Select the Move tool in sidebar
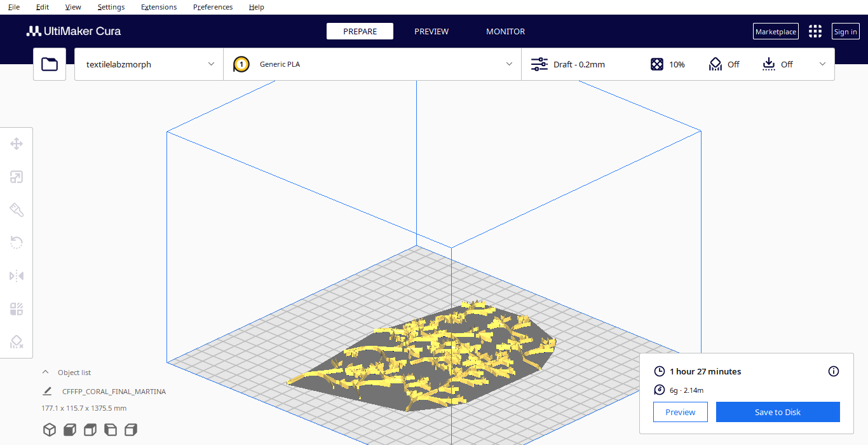Image resolution: width=868 pixels, height=445 pixels. click(x=17, y=144)
